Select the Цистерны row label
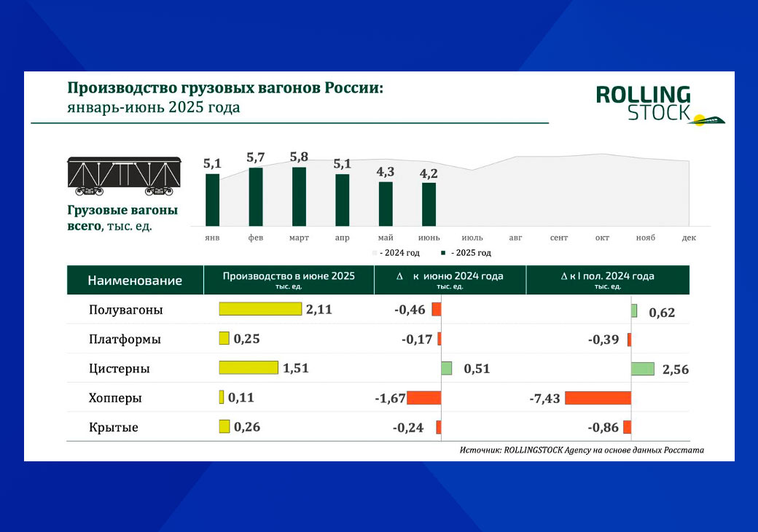The image size is (758, 532). 120,369
